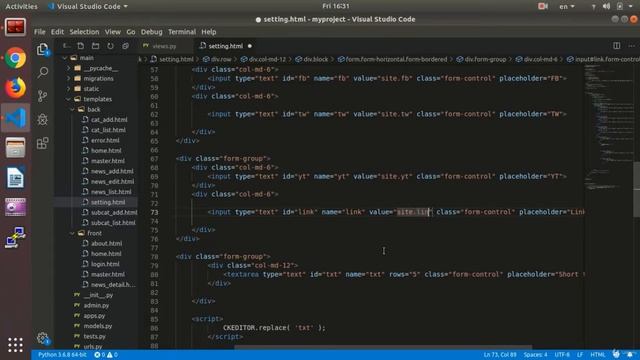
Task: Switch to the views.py tab
Action: point(164,46)
